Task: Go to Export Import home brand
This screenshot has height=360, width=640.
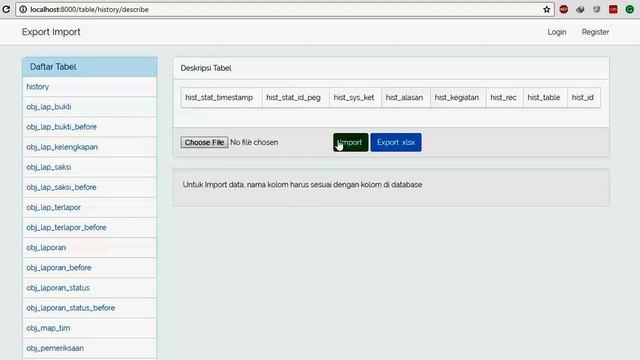Action: point(51,32)
